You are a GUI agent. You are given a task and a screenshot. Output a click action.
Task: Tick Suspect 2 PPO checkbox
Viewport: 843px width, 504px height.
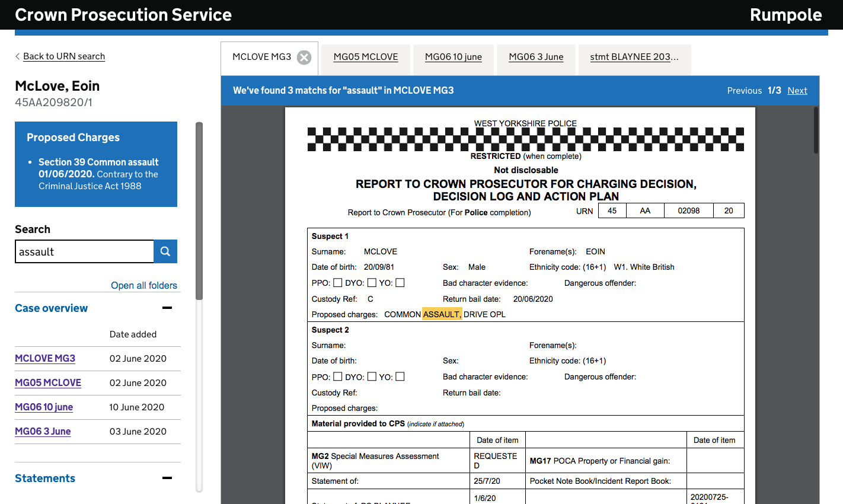[x=338, y=377]
